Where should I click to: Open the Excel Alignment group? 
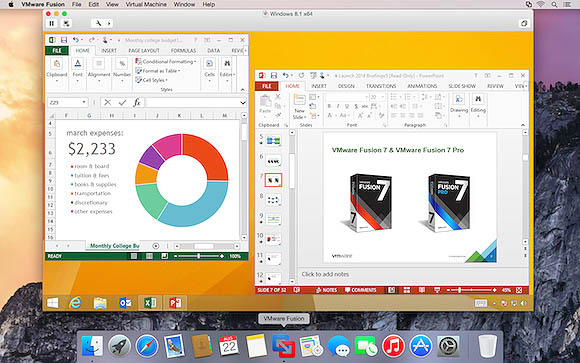coord(99,70)
